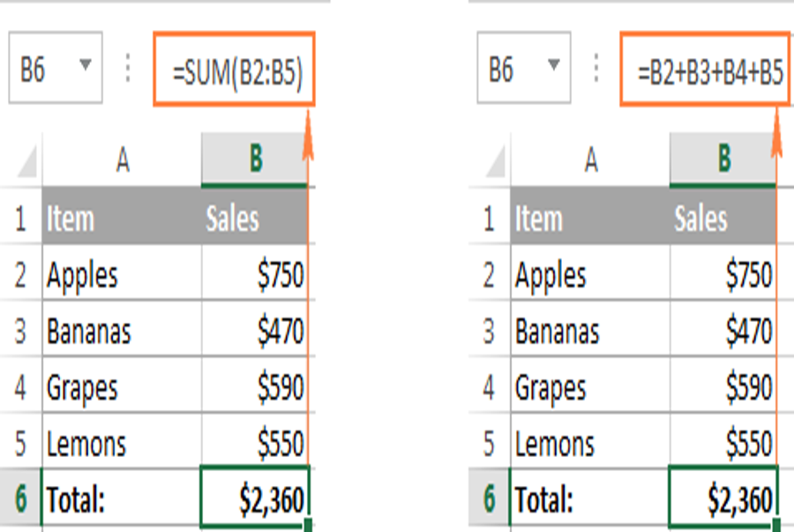Click the fill handle of the $2,360 cell in the =B2+B3+B4+B5 sheet
The image size is (794, 532).
[x=777, y=526]
